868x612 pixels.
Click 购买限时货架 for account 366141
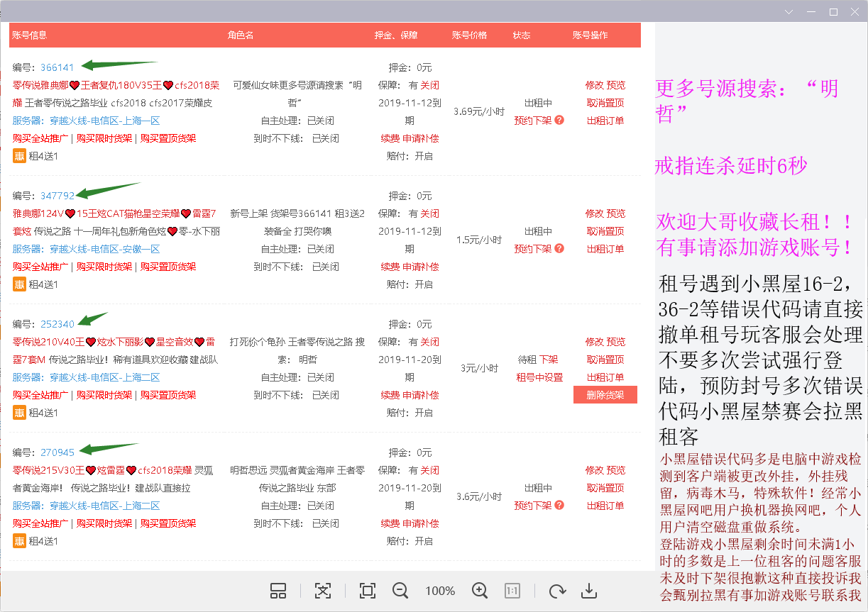[104, 138]
